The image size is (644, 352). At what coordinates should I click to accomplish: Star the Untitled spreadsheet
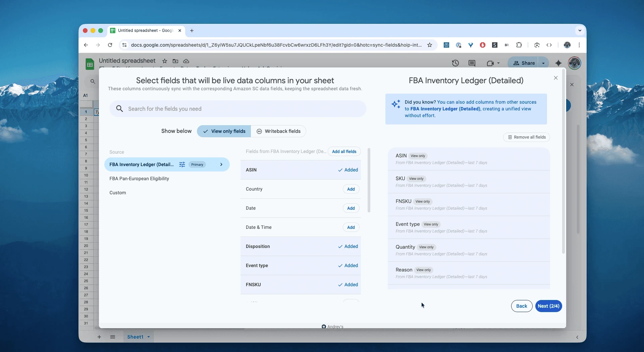click(x=165, y=61)
